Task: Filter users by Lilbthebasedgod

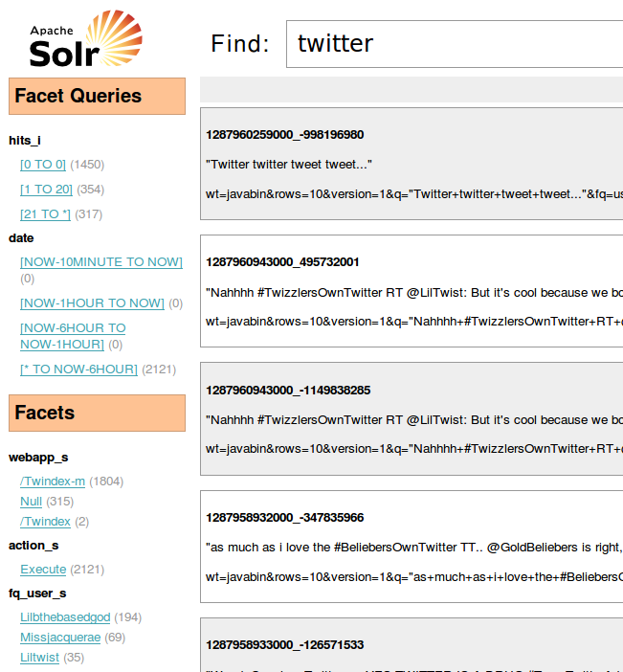Action: [x=65, y=617]
